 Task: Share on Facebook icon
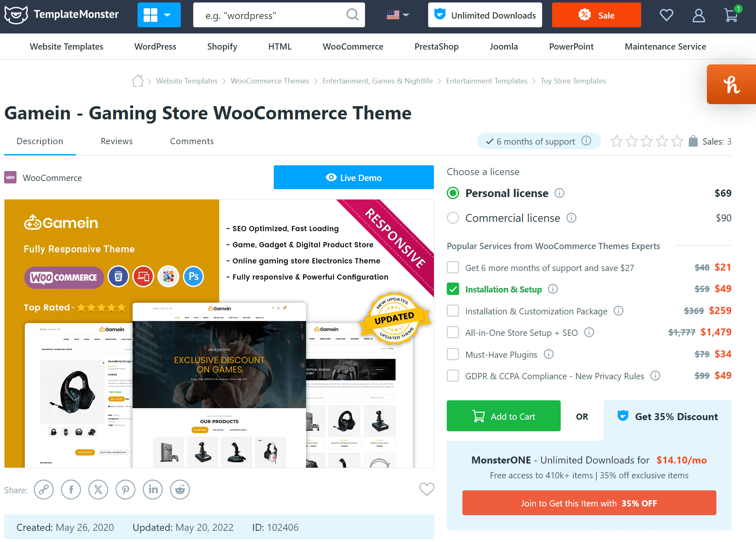click(x=71, y=490)
